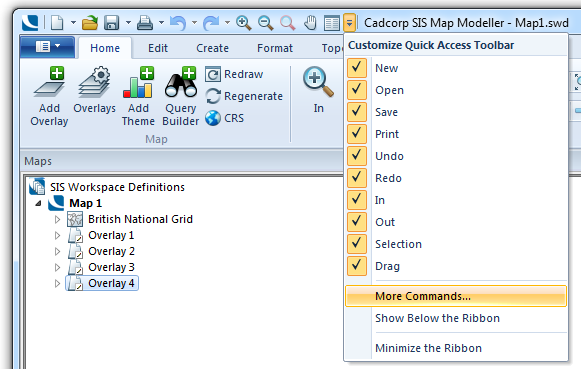Click the Cadcorp application logo icon
581x369 pixels.
coord(30,23)
